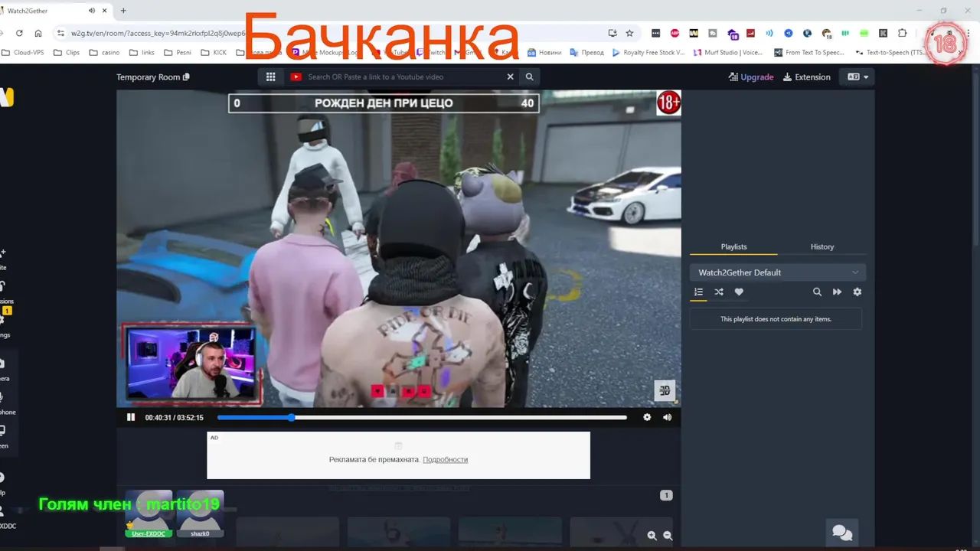Screen dimensions: 980x551
Task: Open the Clips bookmark folder
Action: tap(66, 53)
